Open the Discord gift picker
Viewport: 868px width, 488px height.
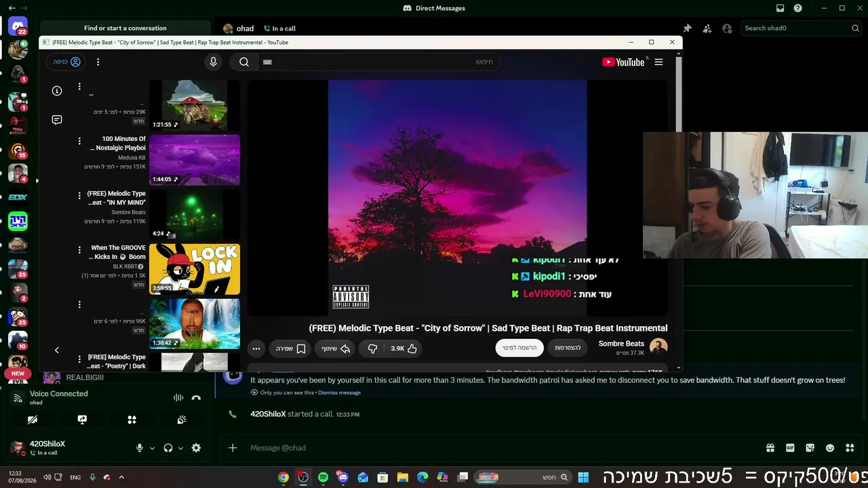point(770,448)
